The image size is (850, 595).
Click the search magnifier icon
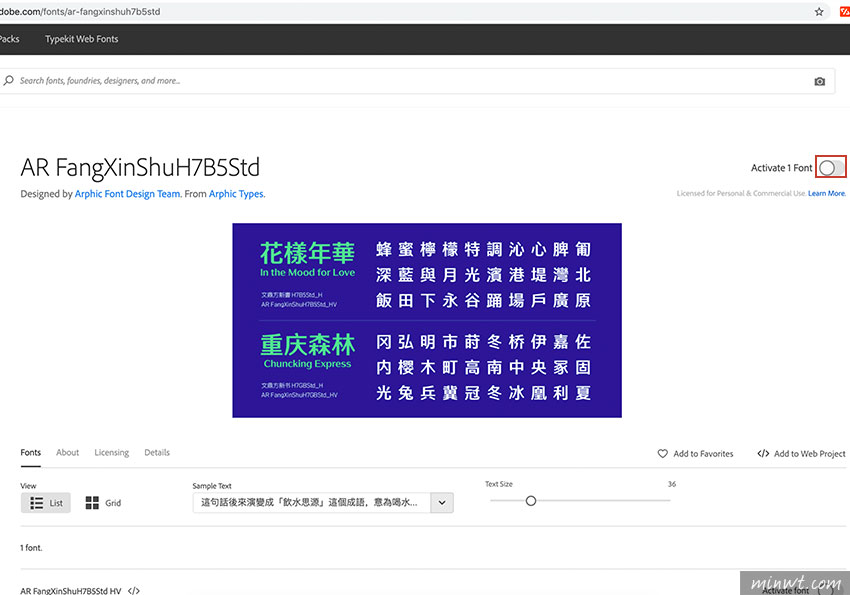tap(8, 81)
